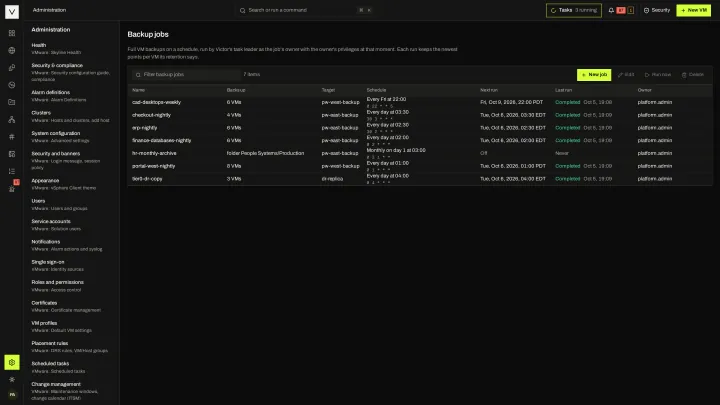Click the notifications bell icon
Screen dimensions: 720x405
[x=611, y=10]
